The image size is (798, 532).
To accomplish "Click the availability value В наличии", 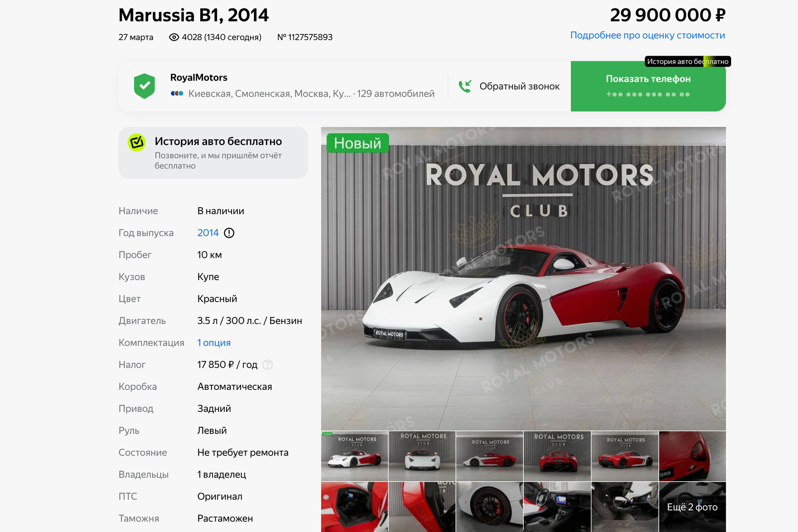I will [221, 211].
